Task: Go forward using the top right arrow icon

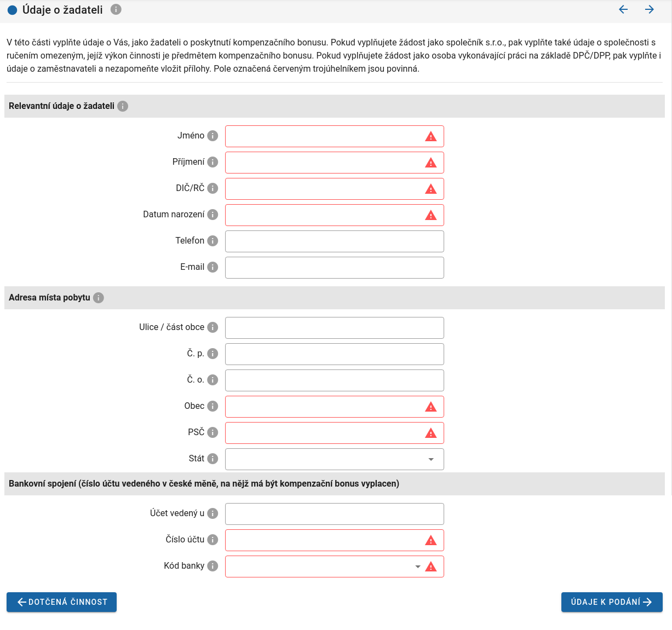Action: point(650,9)
